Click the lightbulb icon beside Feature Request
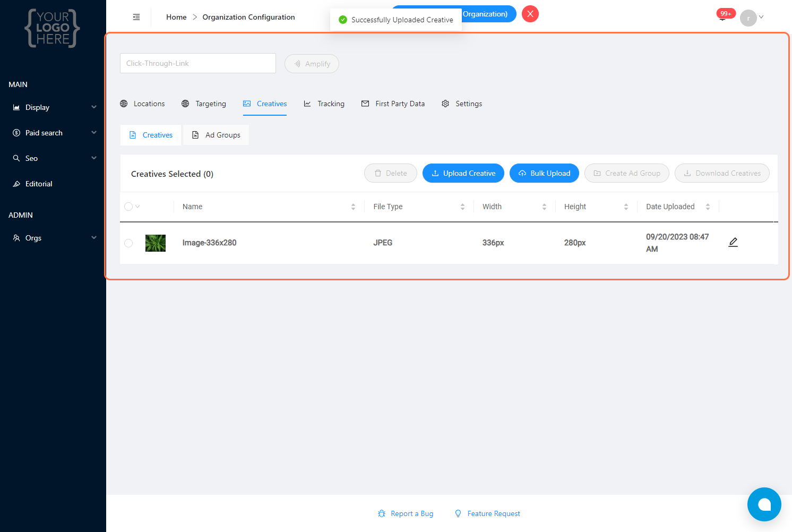This screenshot has height=532, width=792. pyautogui.click(x=458, y=513)
